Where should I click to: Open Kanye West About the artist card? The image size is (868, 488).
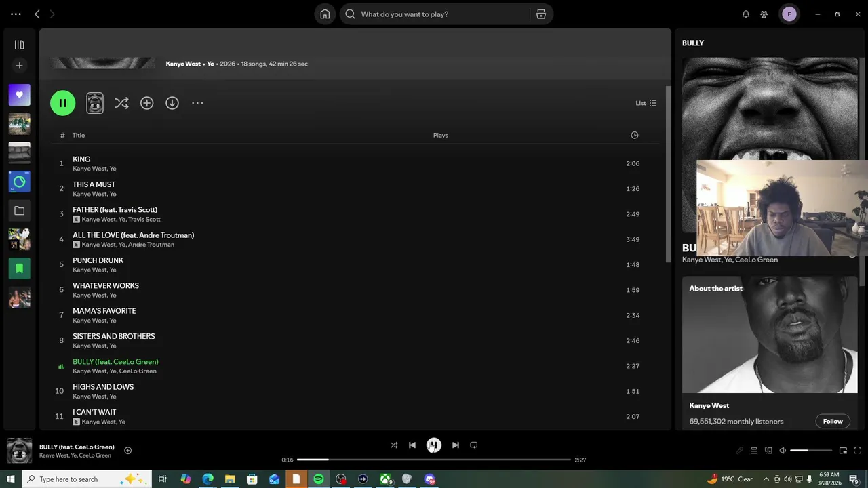[x=770, y=354]
